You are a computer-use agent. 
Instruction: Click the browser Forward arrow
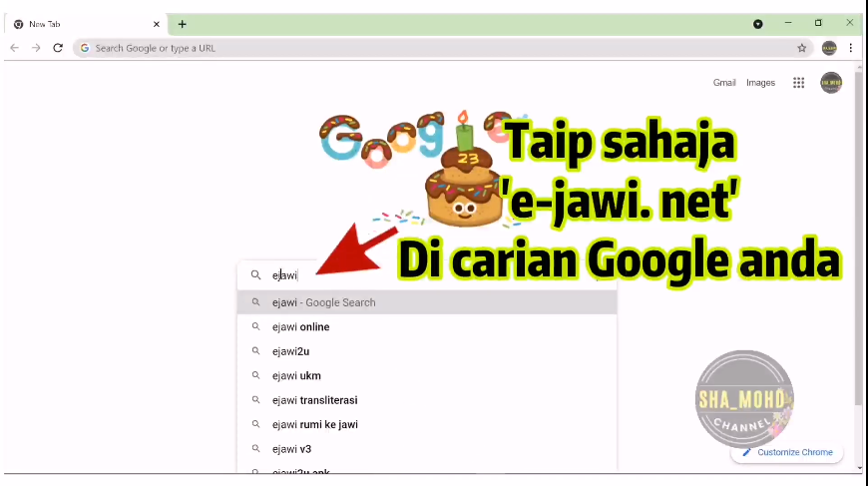36,48
